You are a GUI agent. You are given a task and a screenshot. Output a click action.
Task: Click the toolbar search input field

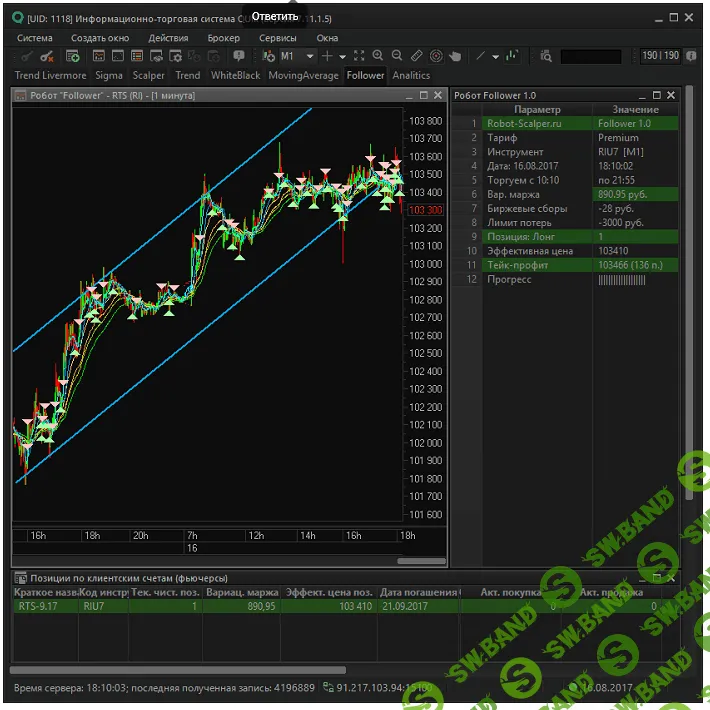pos(591,57)
